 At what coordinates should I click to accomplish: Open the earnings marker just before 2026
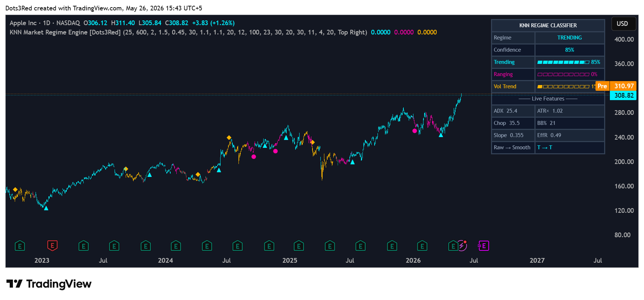coord(392,246)
